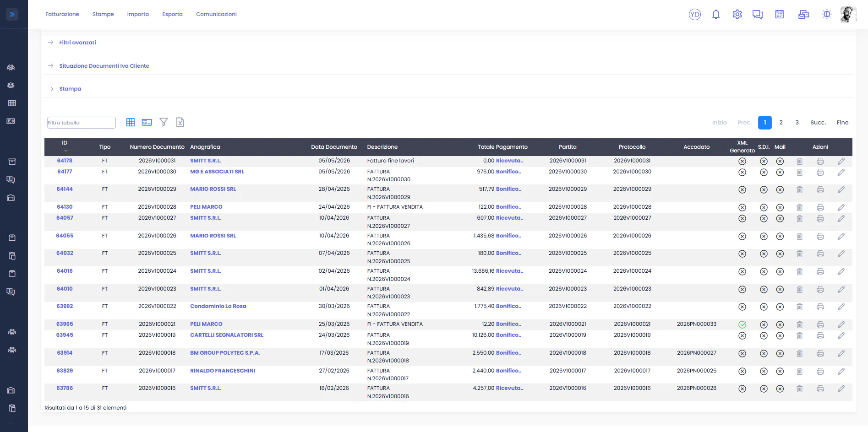Click the card view icon in toolbar
This screenshot has height=432, width=868.
pyautogui.click(x=147, y=122)
